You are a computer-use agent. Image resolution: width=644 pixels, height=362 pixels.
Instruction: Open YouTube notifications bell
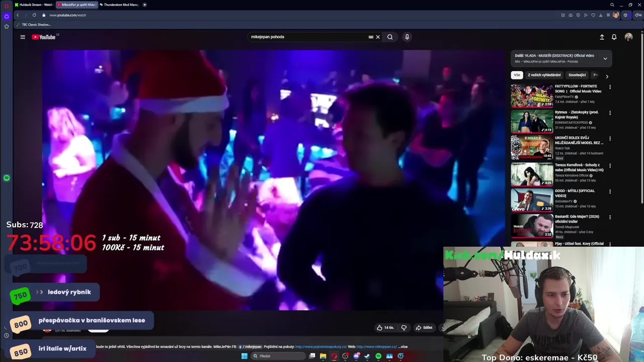coord(614,37)
